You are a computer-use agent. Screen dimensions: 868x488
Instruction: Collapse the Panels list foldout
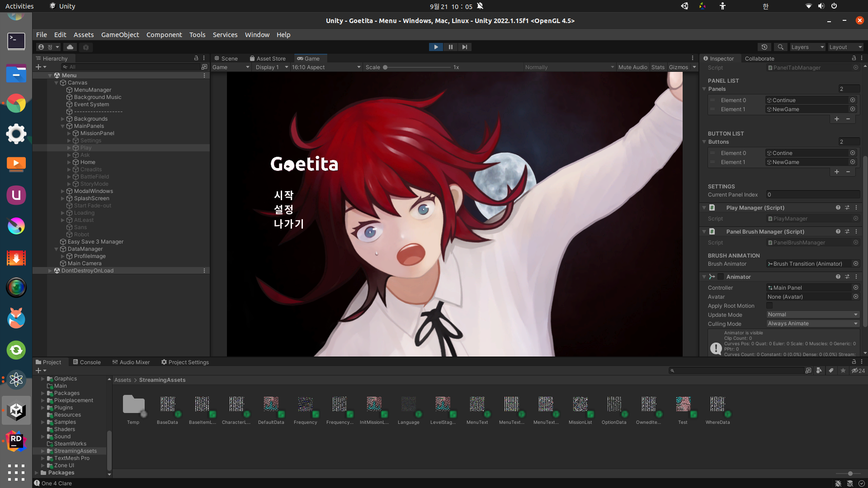pyautogui.click(x=704, y=89)
